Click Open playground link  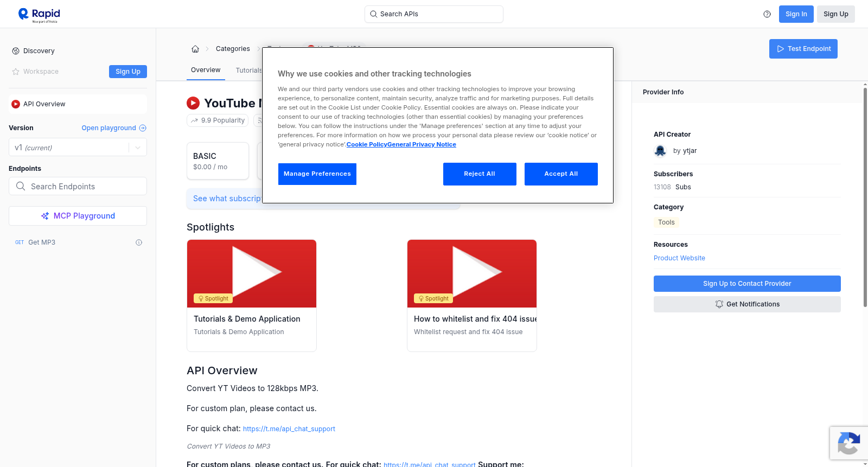pyautogui.click(x=108, y=128)
